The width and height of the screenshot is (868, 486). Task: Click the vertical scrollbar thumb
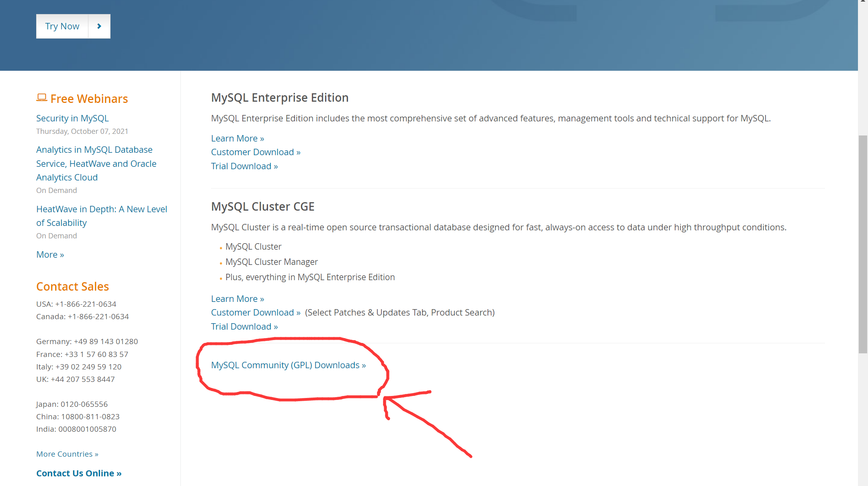pyautogui.click(x=863, y=244)
